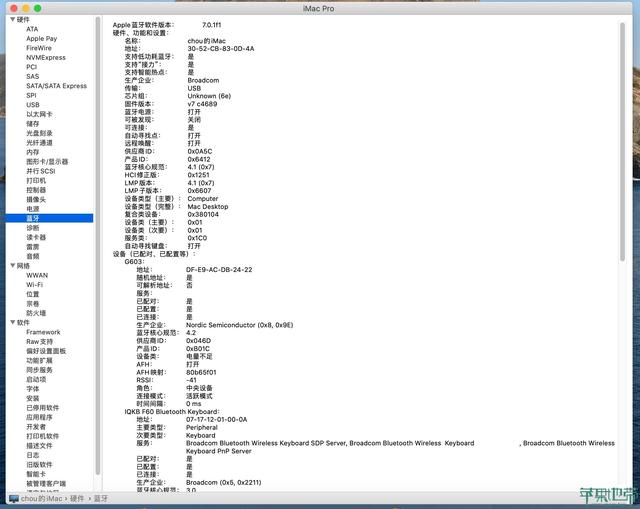
Task: Select SPI in the sidebar
Action: coord(31,95)
